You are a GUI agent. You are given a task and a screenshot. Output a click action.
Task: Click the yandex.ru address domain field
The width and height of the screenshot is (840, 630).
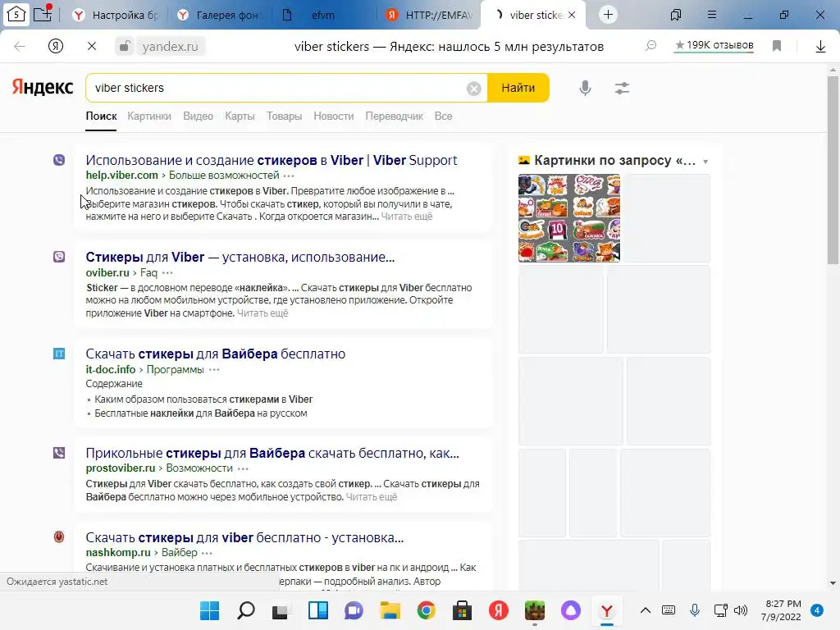pos(171,47)
